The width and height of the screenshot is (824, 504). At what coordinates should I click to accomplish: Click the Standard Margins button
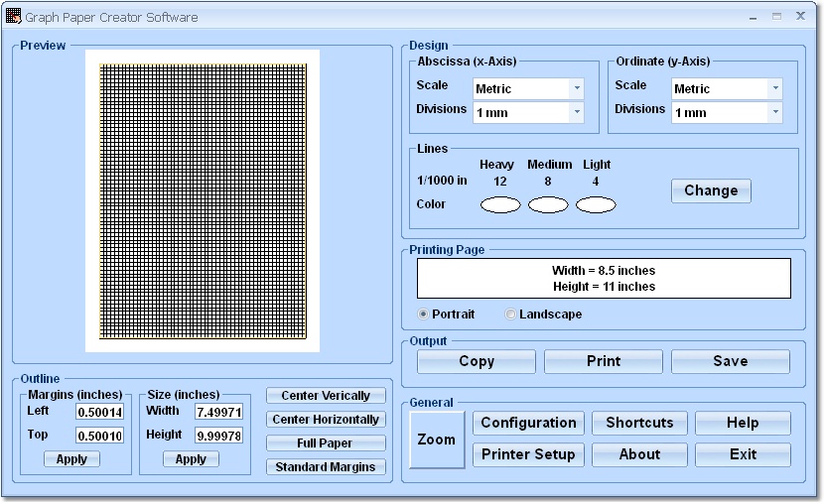coord(326,466)
